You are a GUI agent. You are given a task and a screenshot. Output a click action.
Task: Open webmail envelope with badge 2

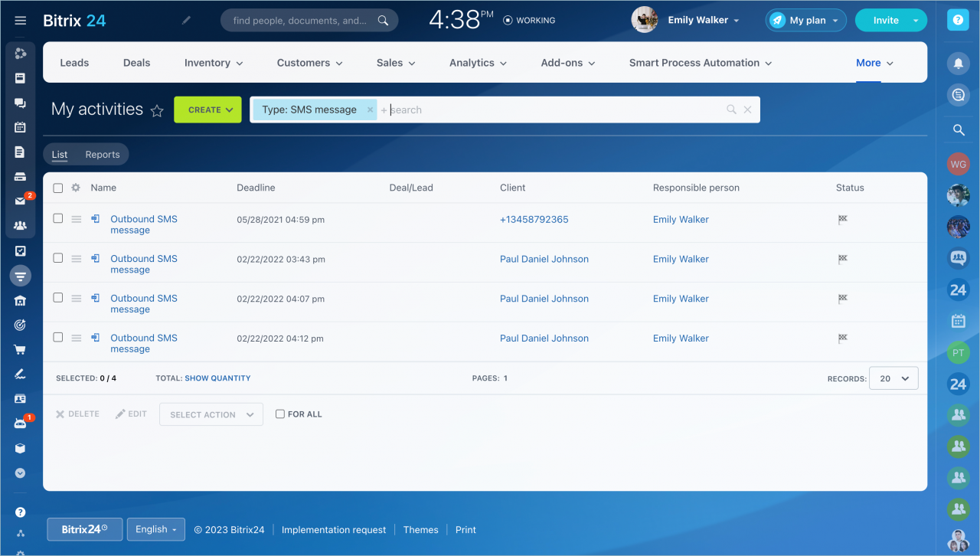21,201
